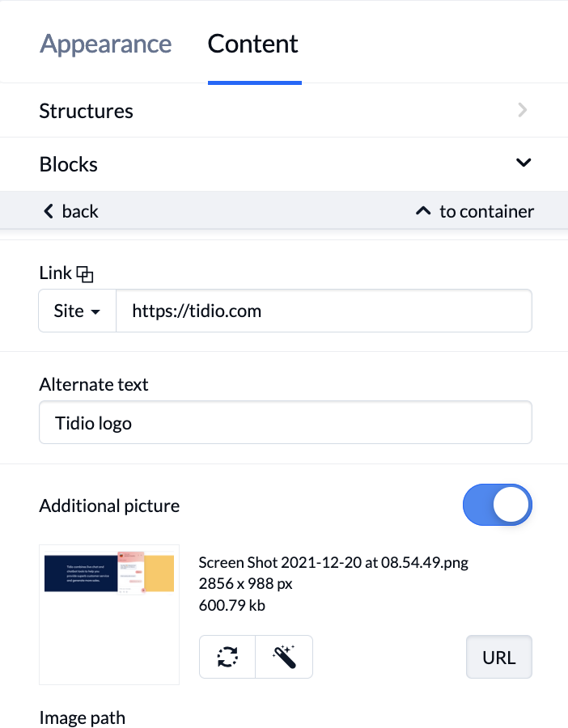568x728 pixels.
Task: Switch to the Appearance tab
Action: (105, 44)
